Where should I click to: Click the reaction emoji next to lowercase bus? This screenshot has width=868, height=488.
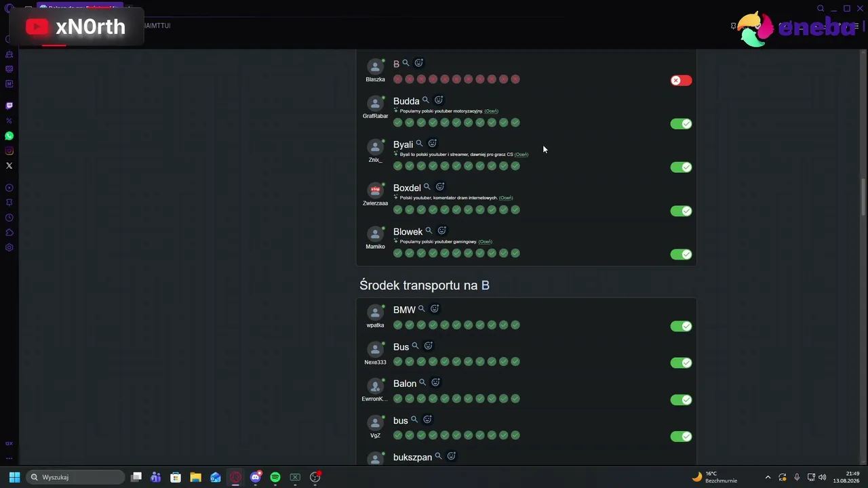(x=427, y=420)
